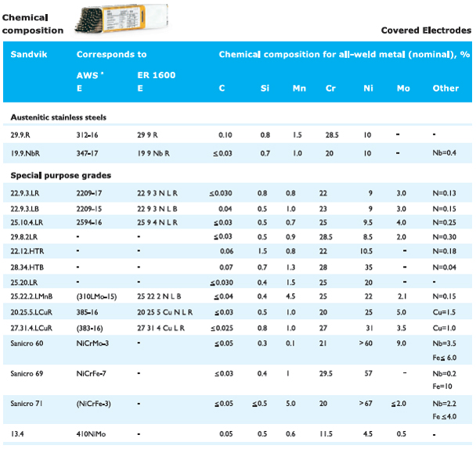
Task: Click the '11.5' Cr value in 13.4 row
Action: coord(326,434)
